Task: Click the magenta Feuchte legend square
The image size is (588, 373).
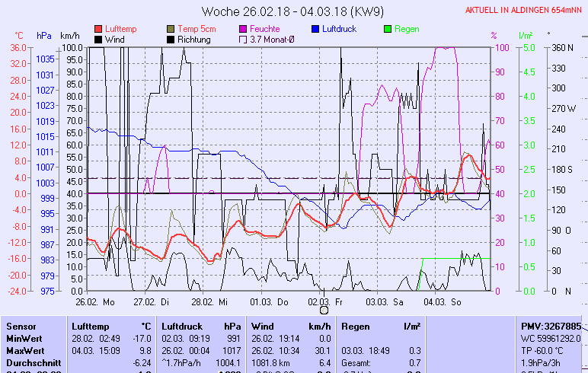Action: pyautogui.click(x=243, y=28)
